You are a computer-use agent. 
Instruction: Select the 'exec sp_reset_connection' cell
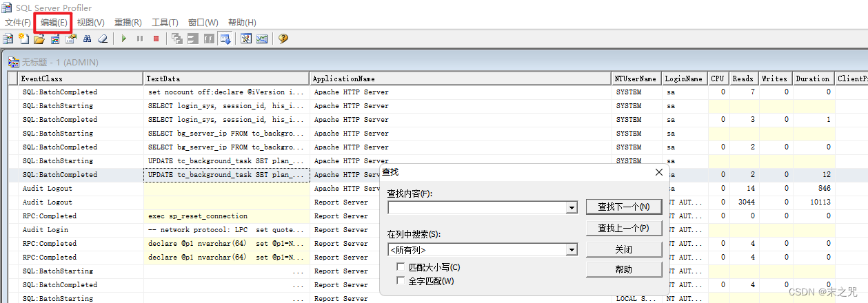tap(227, 216)
